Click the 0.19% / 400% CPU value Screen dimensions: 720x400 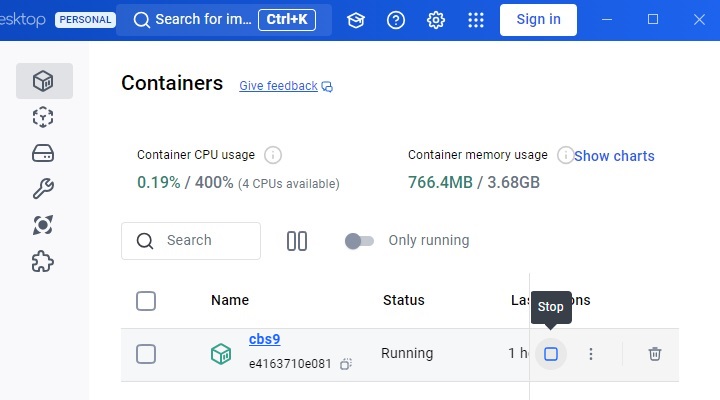(185, 182)
